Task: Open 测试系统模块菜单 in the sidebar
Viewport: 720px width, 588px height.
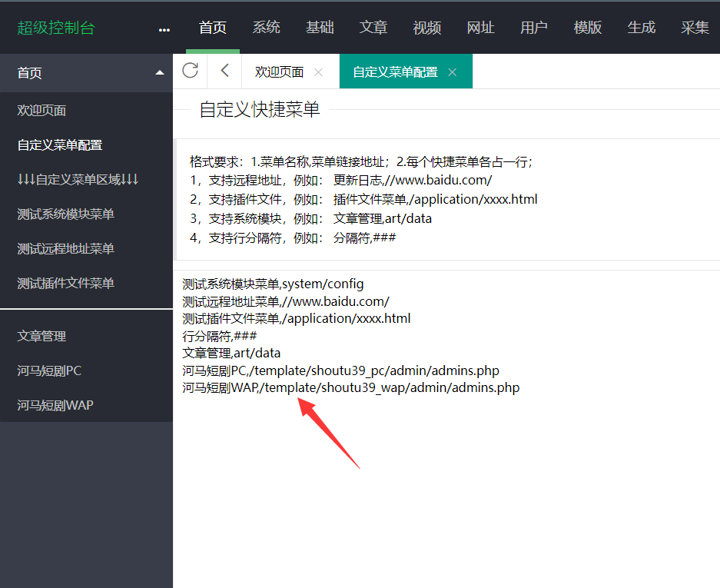Action: coord(86,214)
